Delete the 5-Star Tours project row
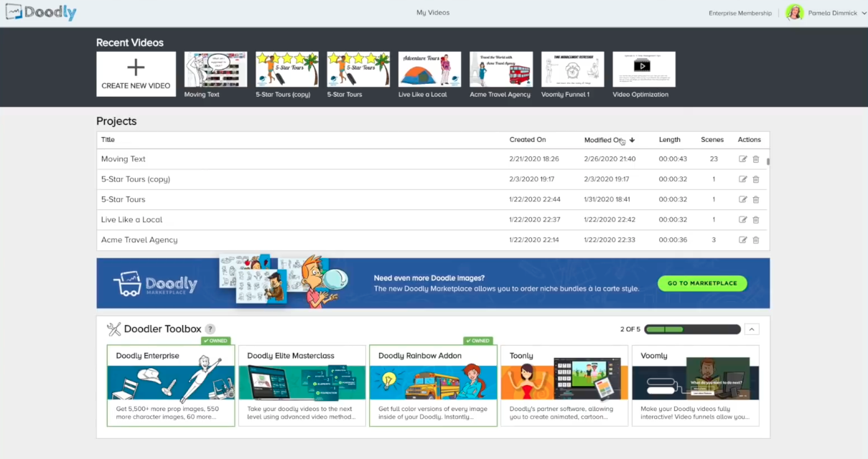 756,199
